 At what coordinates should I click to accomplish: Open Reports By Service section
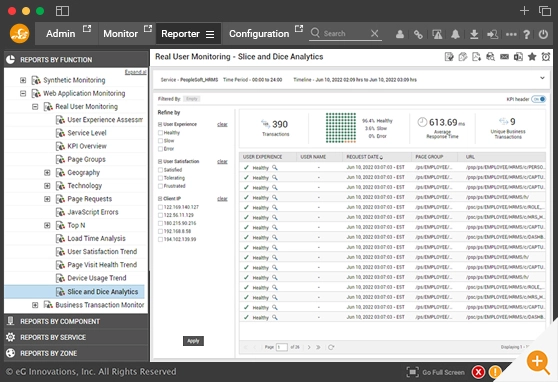coord(76,337)
